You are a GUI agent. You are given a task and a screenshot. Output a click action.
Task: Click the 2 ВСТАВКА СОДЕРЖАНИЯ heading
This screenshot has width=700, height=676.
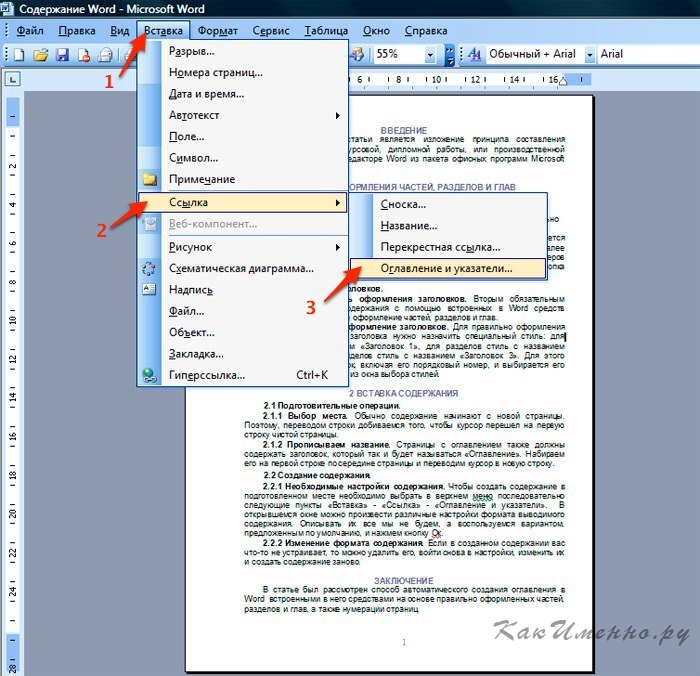404,393
